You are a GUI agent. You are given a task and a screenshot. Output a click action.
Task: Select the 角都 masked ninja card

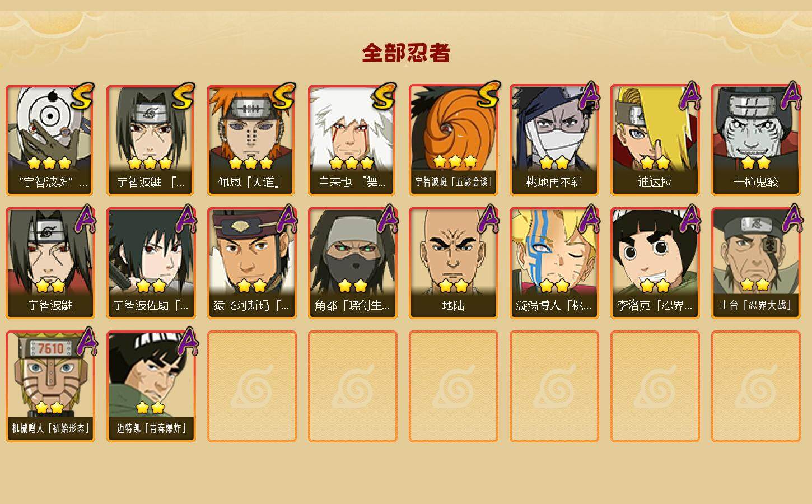[353, 263]
